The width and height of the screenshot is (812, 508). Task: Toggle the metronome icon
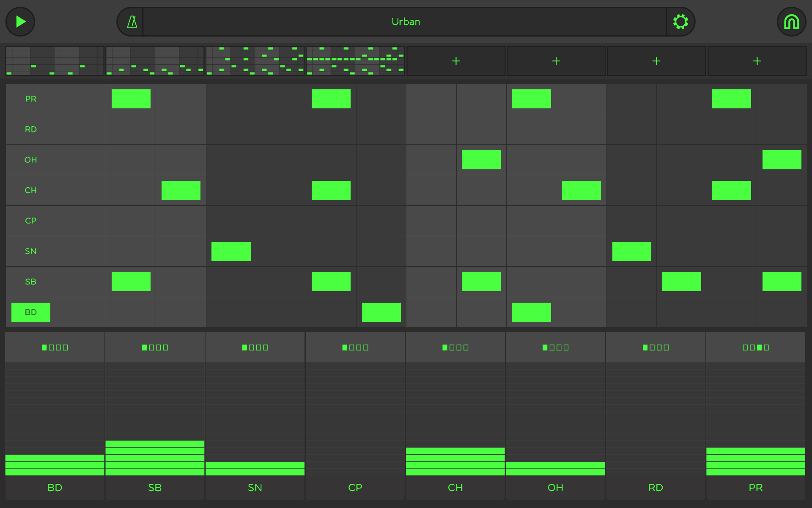pos(132,22)
